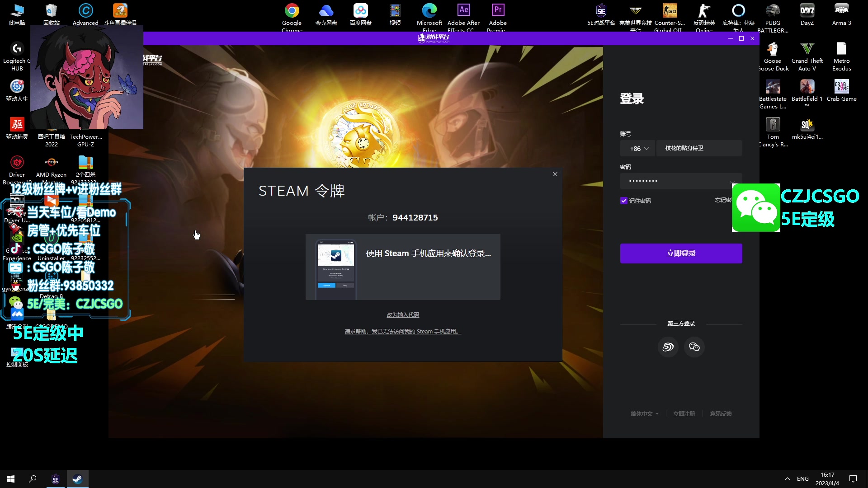Toggle the 记住密码 checkbox
Viewport: 868px width, 488px height.
click(x=624, y=201)
